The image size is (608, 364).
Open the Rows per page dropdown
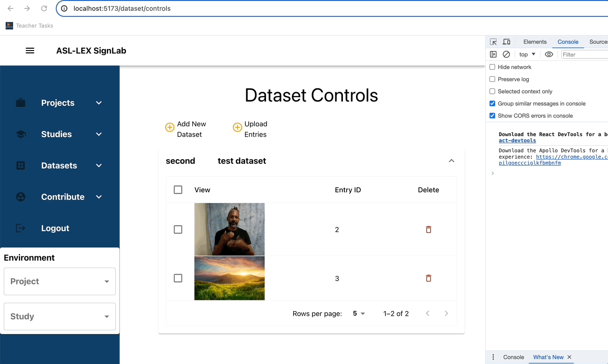[358, 313]
